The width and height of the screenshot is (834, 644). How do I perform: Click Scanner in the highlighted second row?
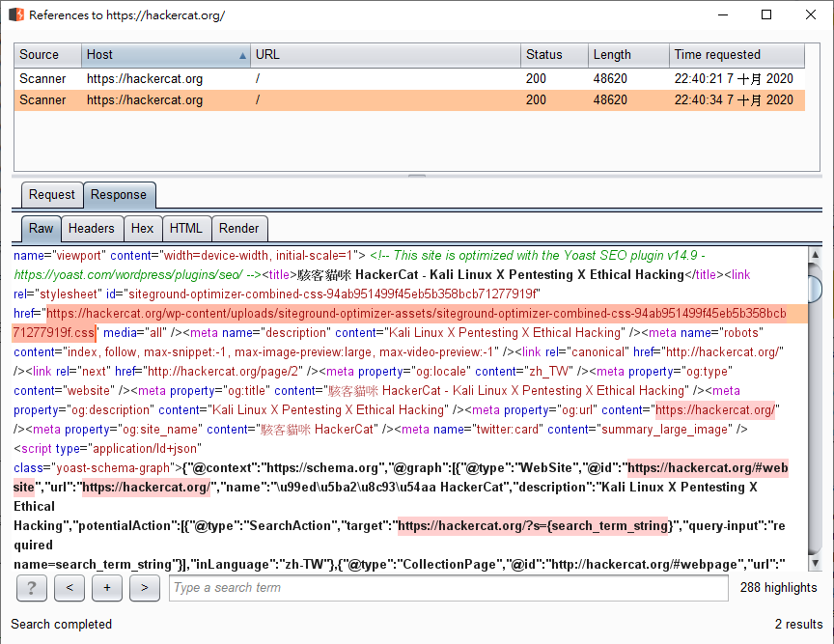tap(42, 100)
